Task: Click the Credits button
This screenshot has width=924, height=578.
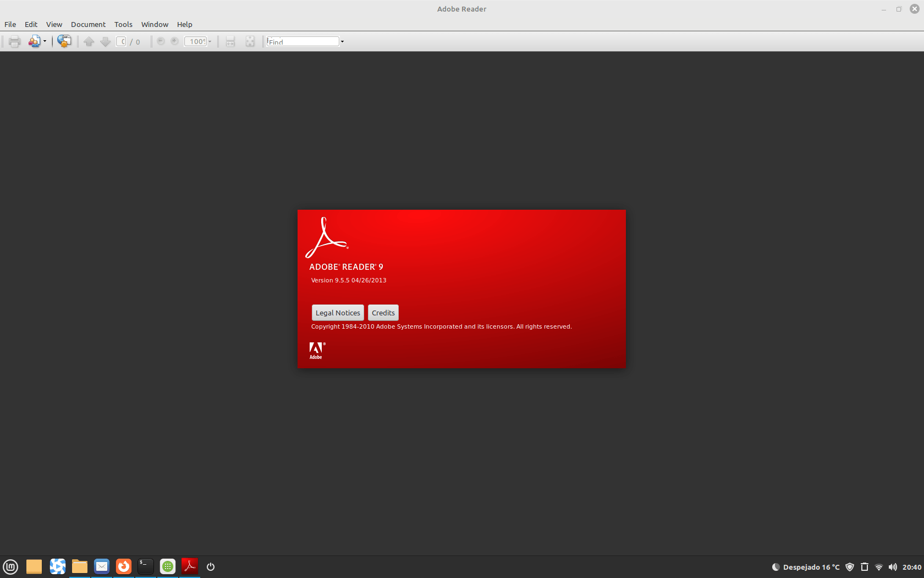Action: [x=383, y=313]
